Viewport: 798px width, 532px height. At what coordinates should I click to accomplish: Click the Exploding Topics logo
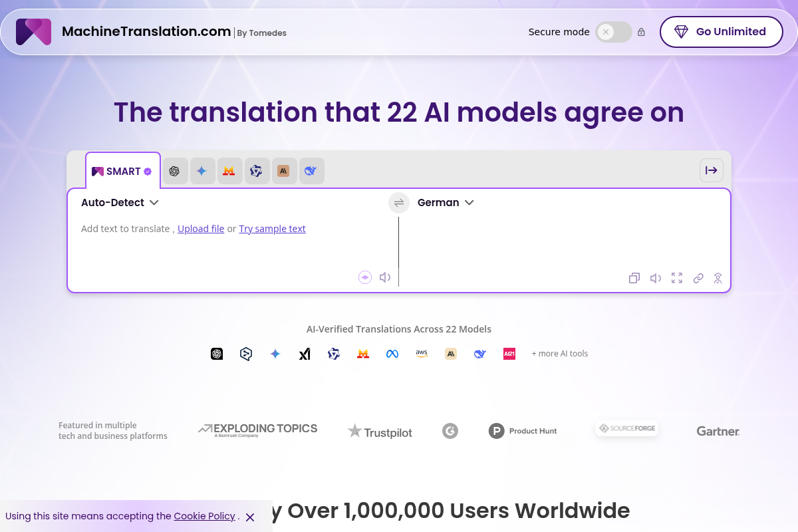258,430
